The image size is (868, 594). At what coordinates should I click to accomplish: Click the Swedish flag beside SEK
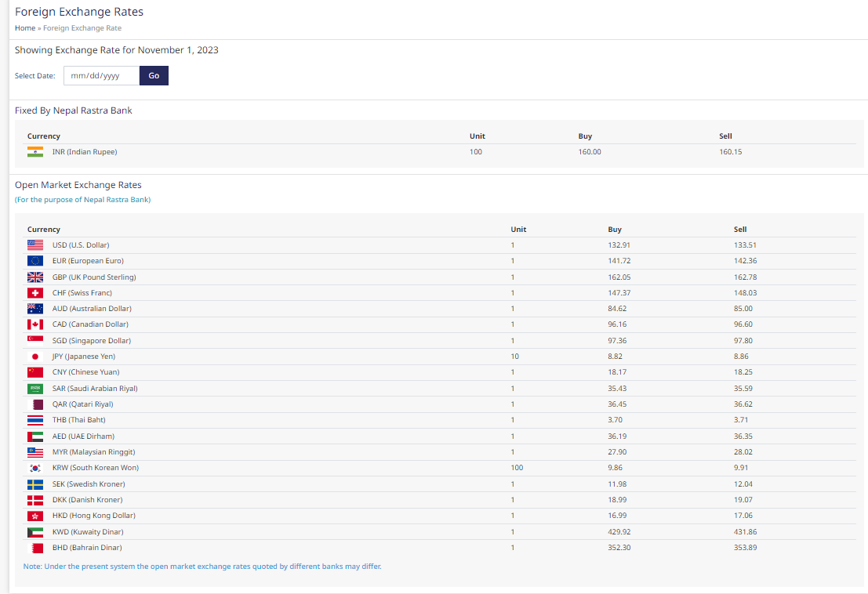[x=35, y=484]
